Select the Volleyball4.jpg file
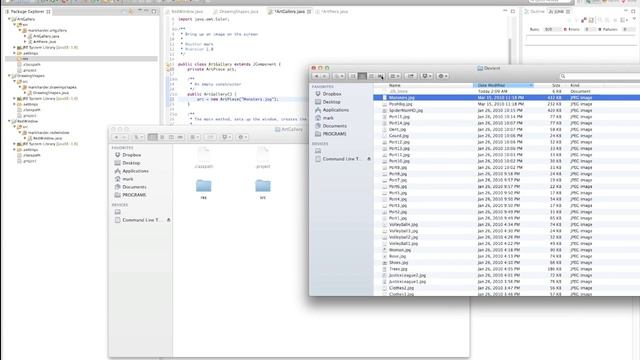This screenshot has width=640, height=360. [x=403, y=224]
